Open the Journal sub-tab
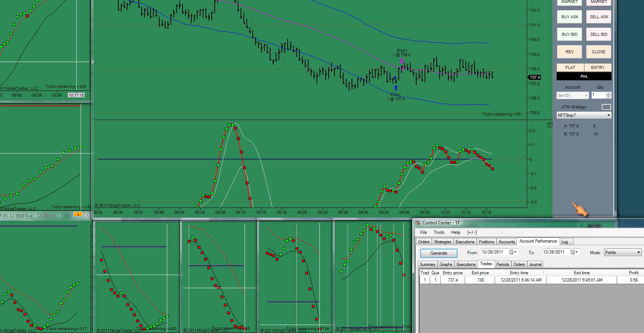Image resolution: width=644 pixels, height=333 pixels. click(535, 264)
